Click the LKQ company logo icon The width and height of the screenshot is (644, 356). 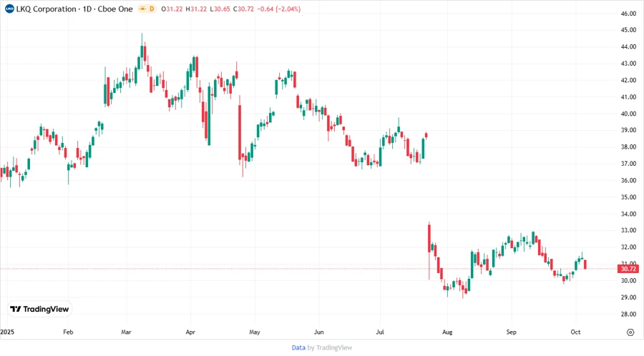click(x=9, y=9)
